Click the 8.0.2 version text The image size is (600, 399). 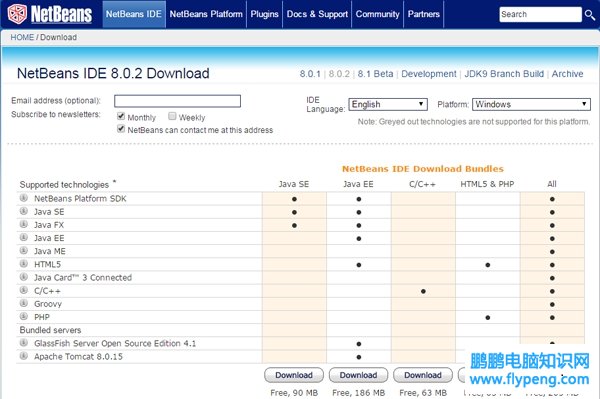point(339,74)
